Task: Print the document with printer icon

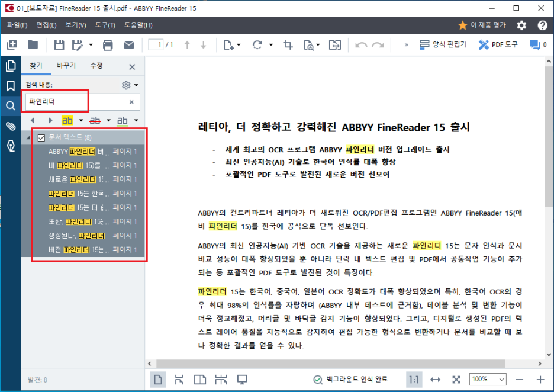Action: point(108,45)
